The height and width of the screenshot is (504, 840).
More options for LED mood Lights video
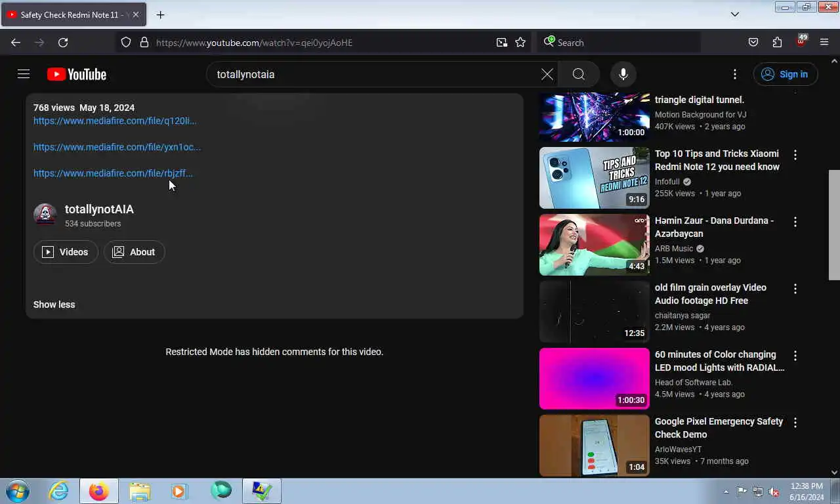point(795,356)
